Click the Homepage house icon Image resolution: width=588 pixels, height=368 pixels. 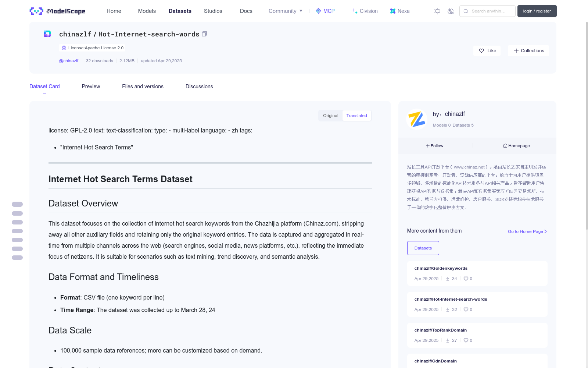tap(505, 146)
